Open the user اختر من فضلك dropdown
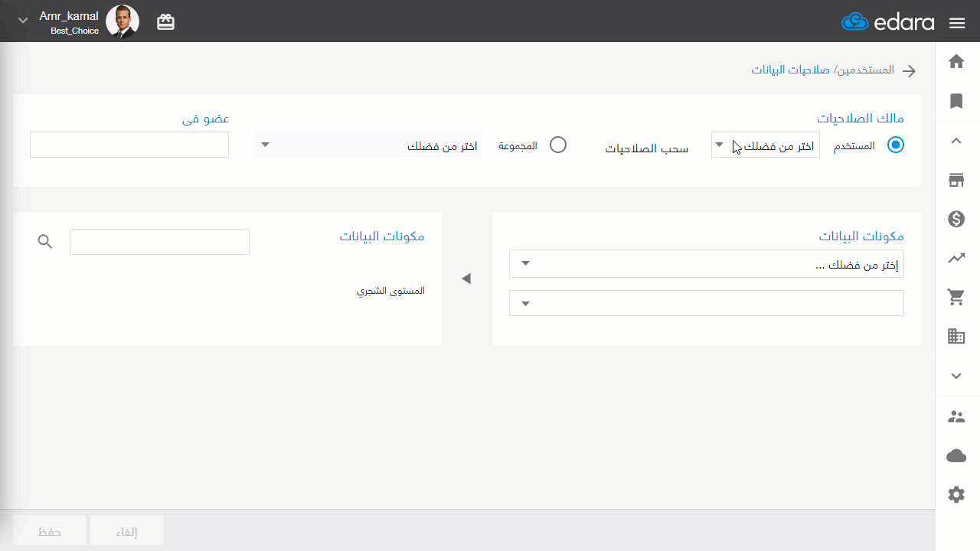Image resolution: width=980 pixels, height=551 pixels. 766,145
